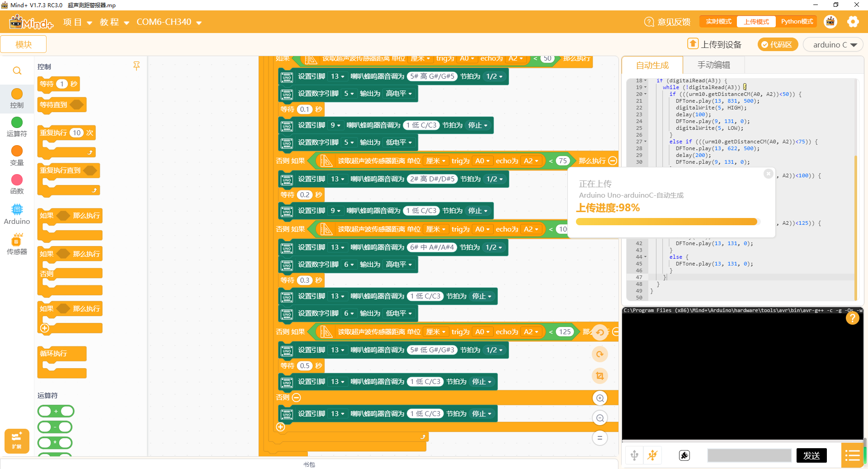The image size is (868, 469).
Task: Switch to 上传模式 mode
Action: (756, 22)
